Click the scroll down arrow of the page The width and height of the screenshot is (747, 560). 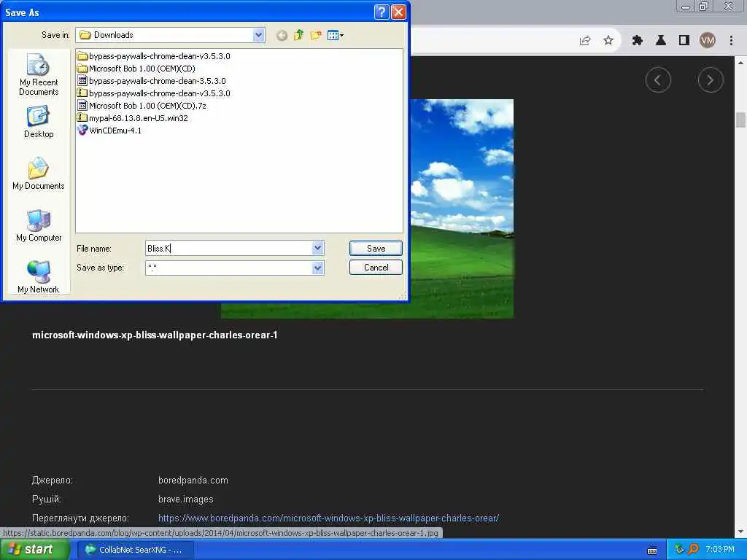click(x=740, y=532)
